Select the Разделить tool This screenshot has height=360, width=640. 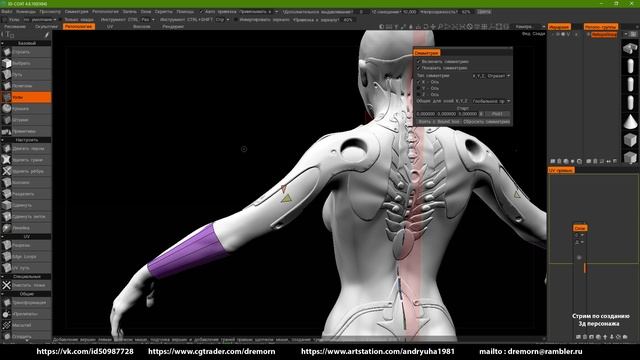point(26,194)
